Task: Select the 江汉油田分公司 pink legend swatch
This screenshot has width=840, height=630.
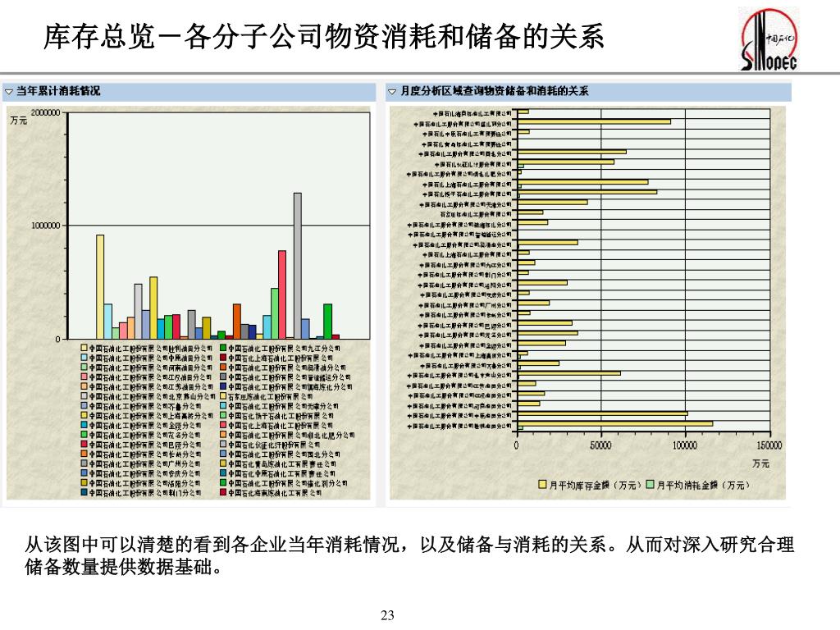Action: tap(84, 377)
